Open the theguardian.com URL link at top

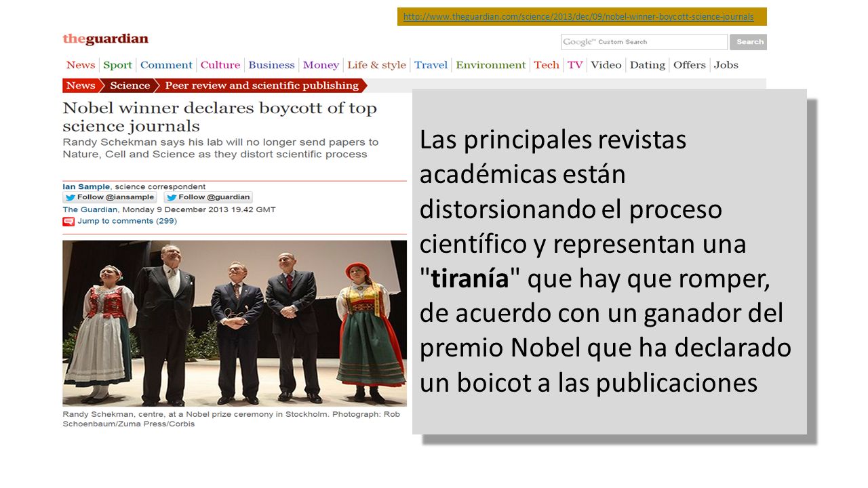click(x=578, y=16)
